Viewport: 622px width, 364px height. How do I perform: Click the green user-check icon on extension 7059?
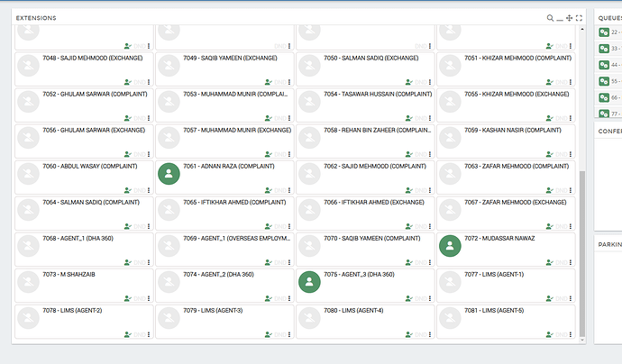tap(549, 154)
